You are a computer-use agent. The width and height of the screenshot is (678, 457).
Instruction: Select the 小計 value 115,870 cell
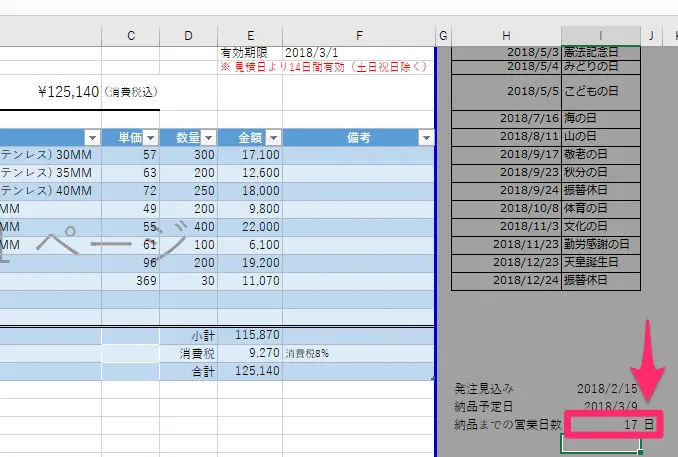point(249,335)
